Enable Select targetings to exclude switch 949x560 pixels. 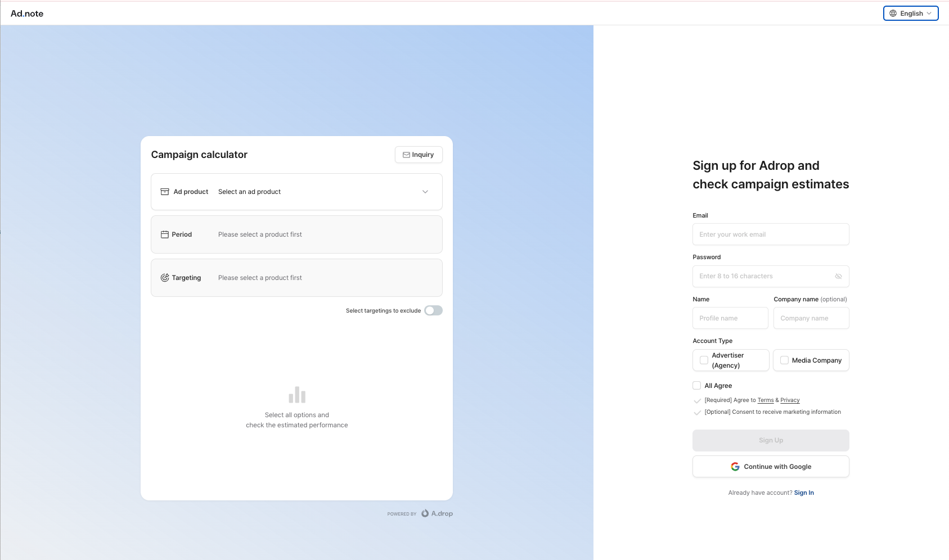coord(433,310)
